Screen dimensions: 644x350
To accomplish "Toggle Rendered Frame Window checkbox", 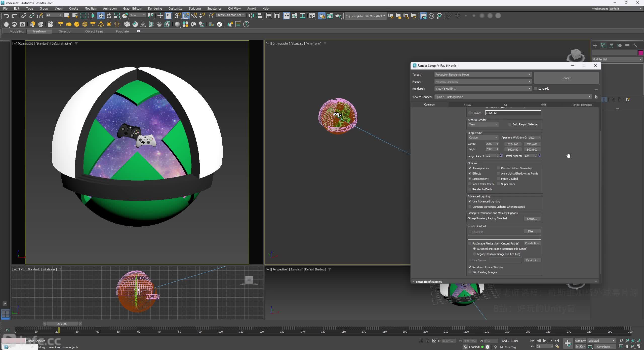I will coord(470,267).
